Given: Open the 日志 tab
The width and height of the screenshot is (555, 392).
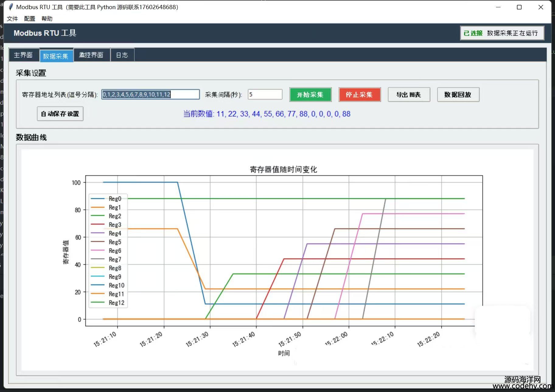Looking at the screenshot, I should pyautogui.click(x=122, y=55).
